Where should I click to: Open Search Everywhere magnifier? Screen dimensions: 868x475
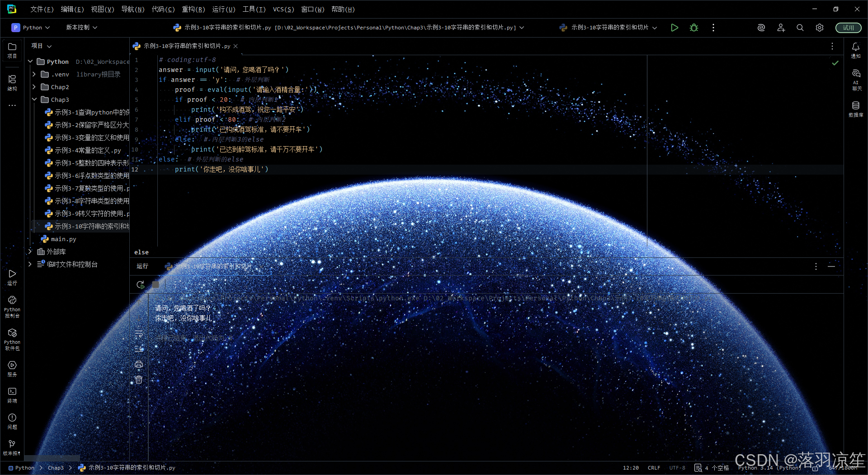tap(800, 28)
